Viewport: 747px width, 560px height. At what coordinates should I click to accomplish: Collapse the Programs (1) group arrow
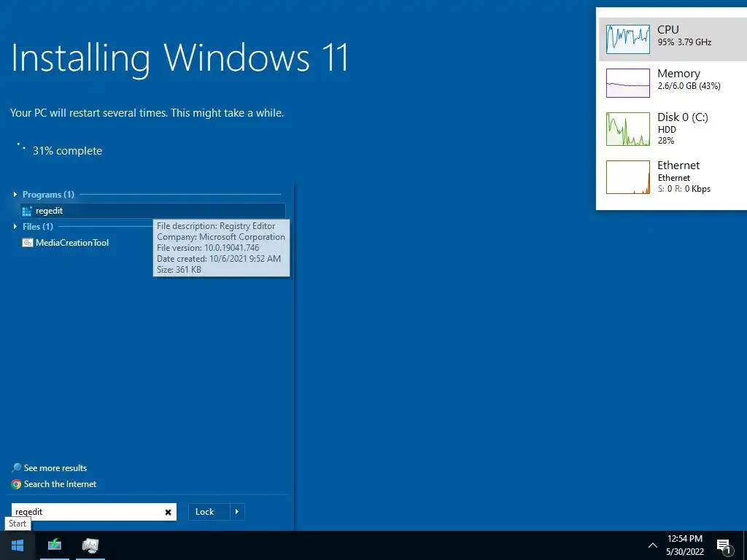coord(15,194)
